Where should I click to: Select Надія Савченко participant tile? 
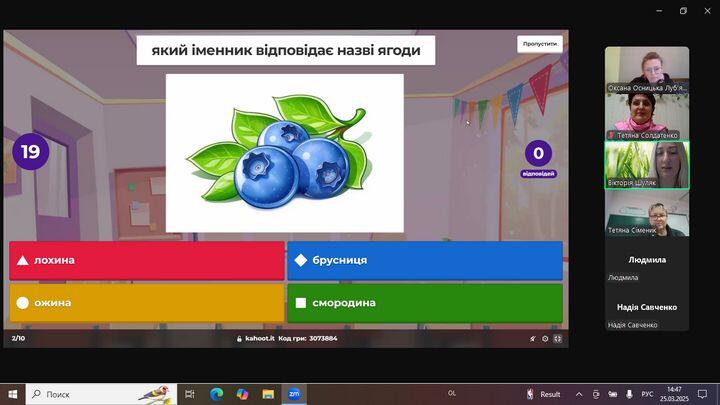(x=647, y=307)
